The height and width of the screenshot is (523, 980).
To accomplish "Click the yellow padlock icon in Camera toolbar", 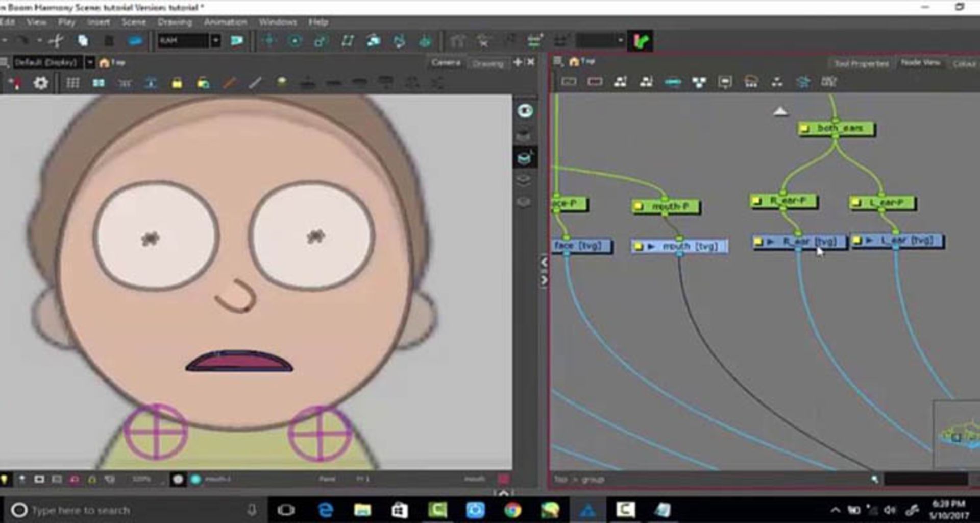I will [x=177, y=83].
